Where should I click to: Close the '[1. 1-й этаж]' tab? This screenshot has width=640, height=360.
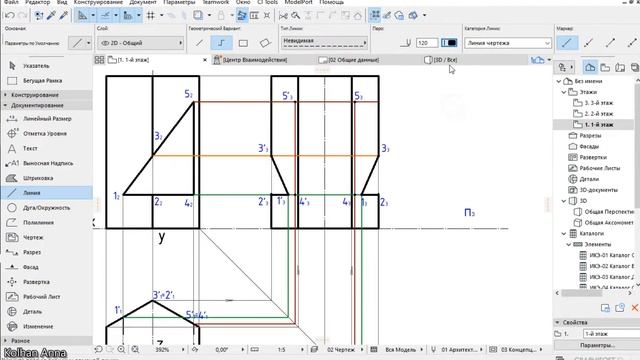click(x=205, y=60)
